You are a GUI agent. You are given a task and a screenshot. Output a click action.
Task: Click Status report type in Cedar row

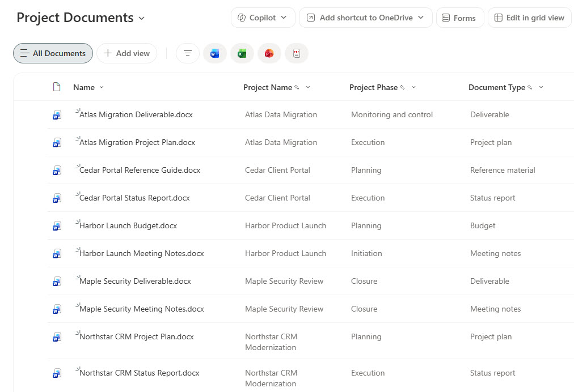tap(492, 198)
